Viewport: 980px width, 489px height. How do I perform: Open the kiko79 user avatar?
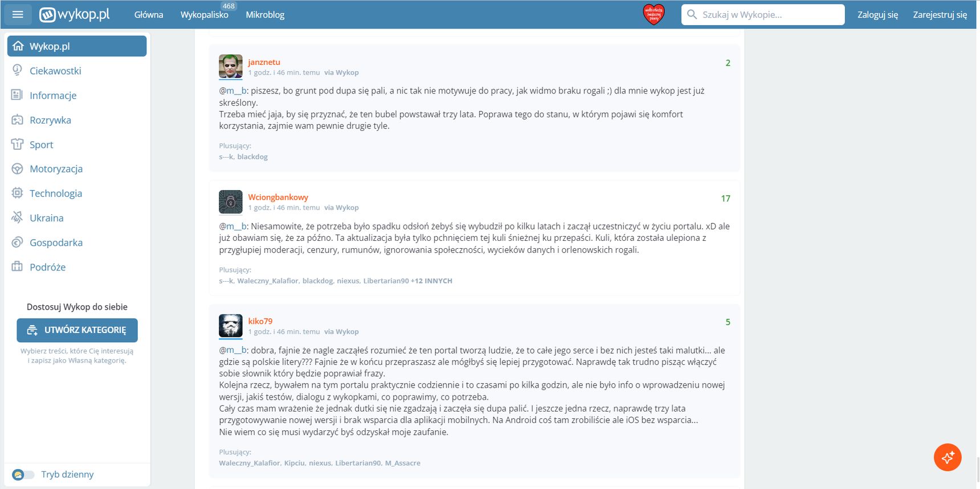pyautogui.click(x=231, y=326)
